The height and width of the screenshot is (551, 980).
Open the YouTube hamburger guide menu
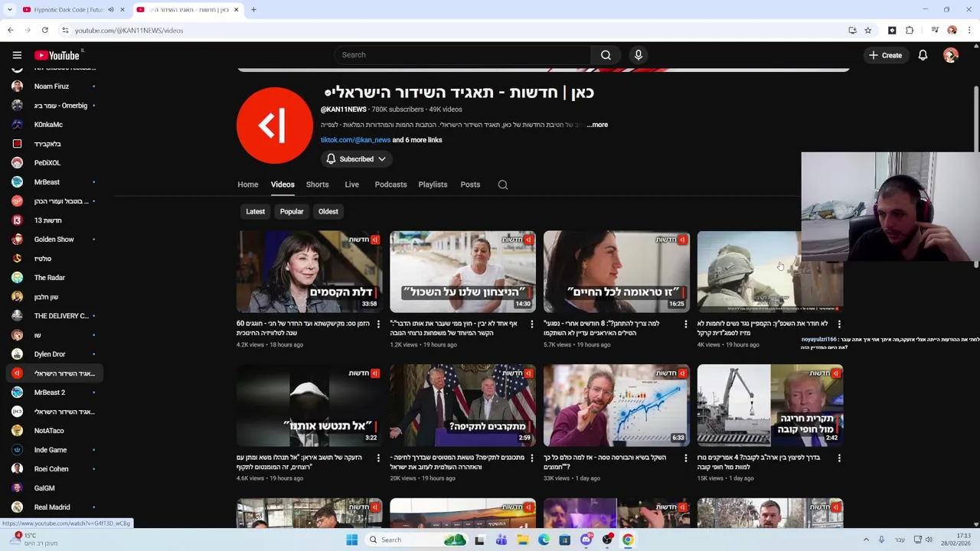pyautogui.click(x=17, y=55)
